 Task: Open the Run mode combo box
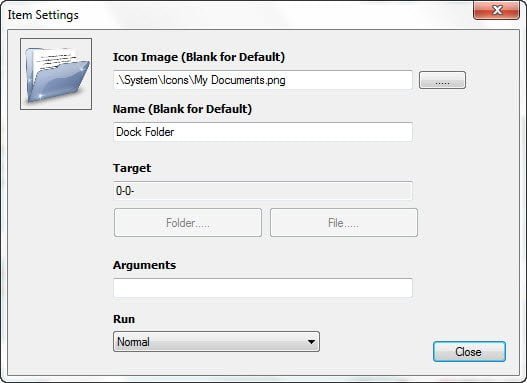click(x=216, y=342)
